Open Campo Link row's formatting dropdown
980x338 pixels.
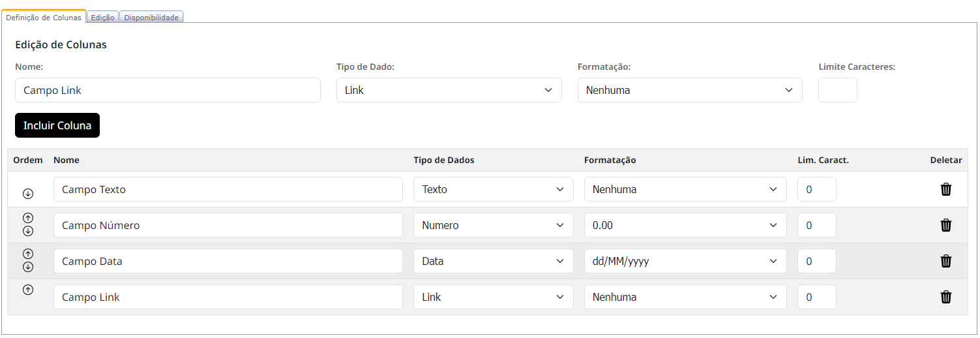685,297
